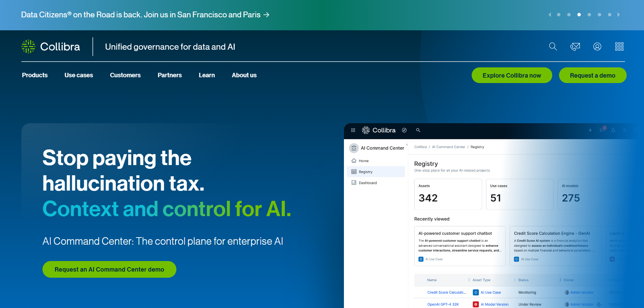Screen dimensions: 644x308
Task: Click Admin Istrator owner in Monitoring row
Action: point(582,292)
